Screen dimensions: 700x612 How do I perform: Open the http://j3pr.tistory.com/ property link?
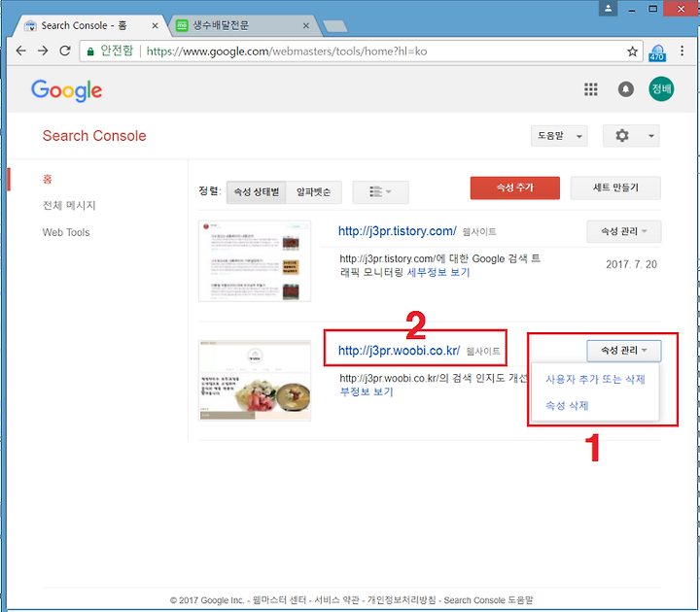[x=398, y=231]
